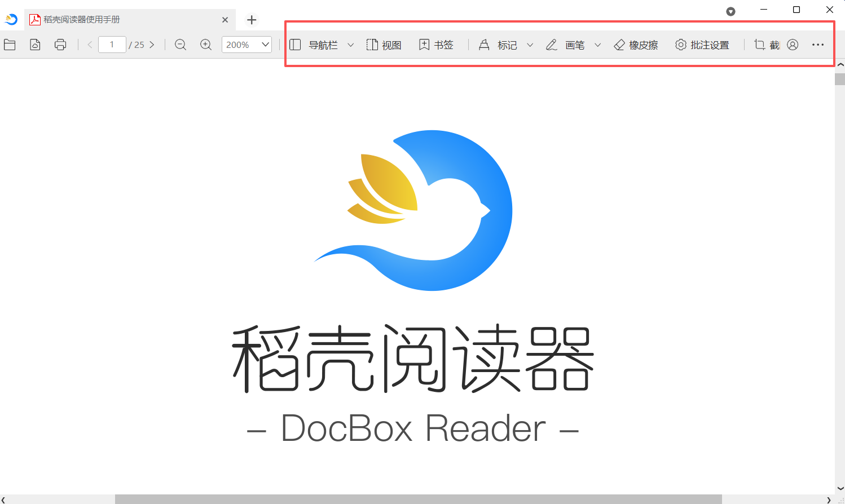The height and width of the screenshot is (504, 845).
Task: Print the document via printer icon
Action: (60, 45)
